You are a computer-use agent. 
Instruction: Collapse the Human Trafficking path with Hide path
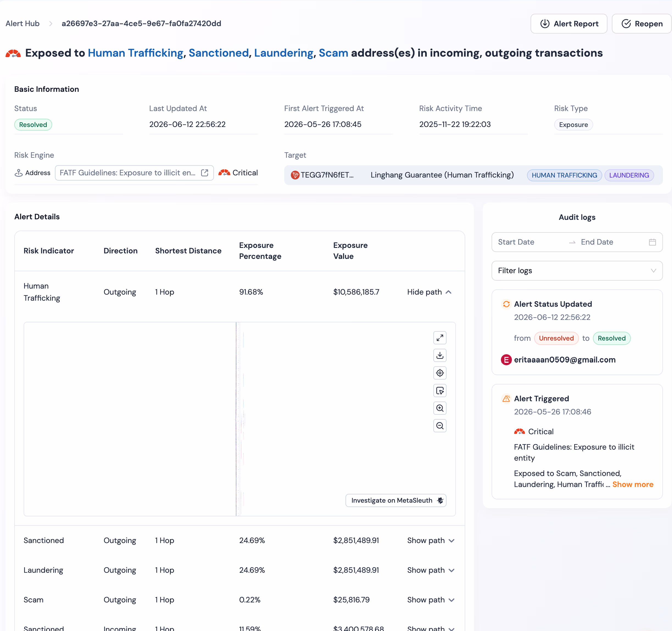point(429,292)
